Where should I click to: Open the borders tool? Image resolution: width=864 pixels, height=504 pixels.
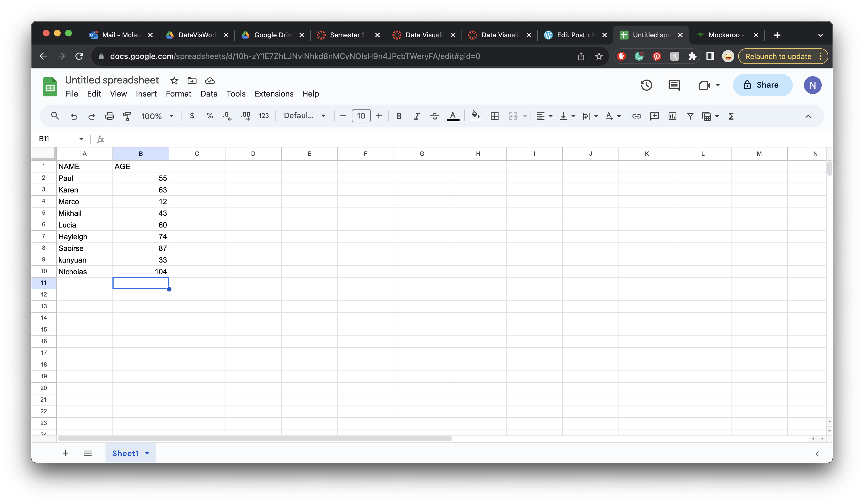coord(494,116)
